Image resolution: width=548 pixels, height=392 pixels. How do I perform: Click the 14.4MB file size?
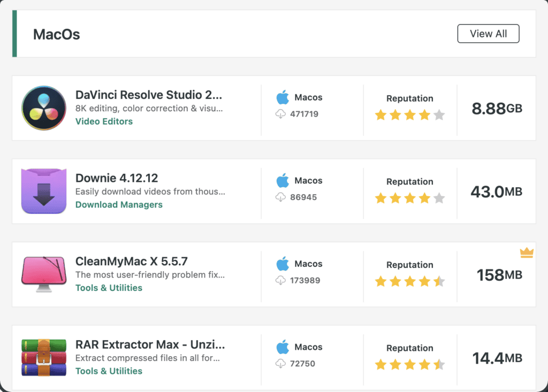(497, 358)
